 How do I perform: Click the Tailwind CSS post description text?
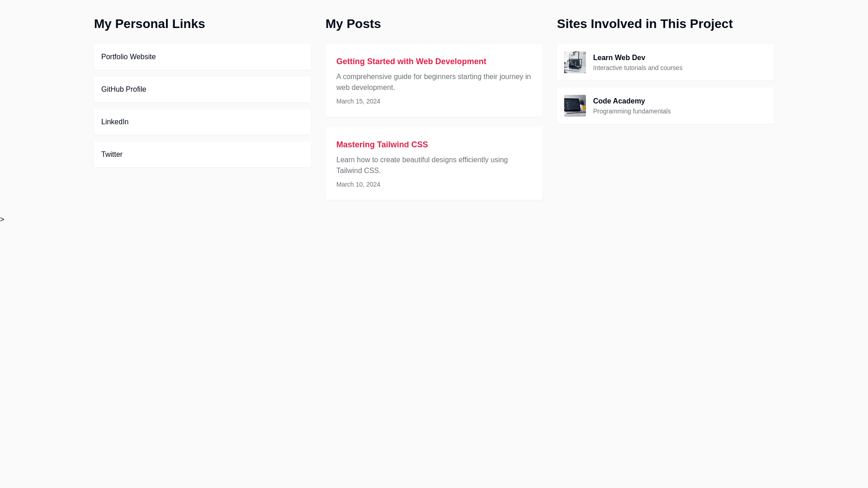tap(421, 165)
